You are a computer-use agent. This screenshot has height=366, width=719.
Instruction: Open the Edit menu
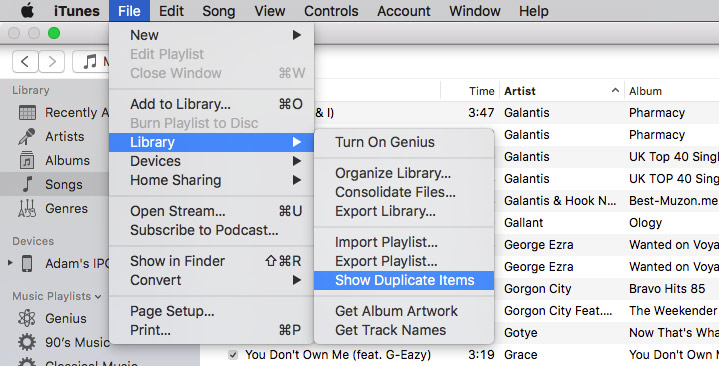171,11
